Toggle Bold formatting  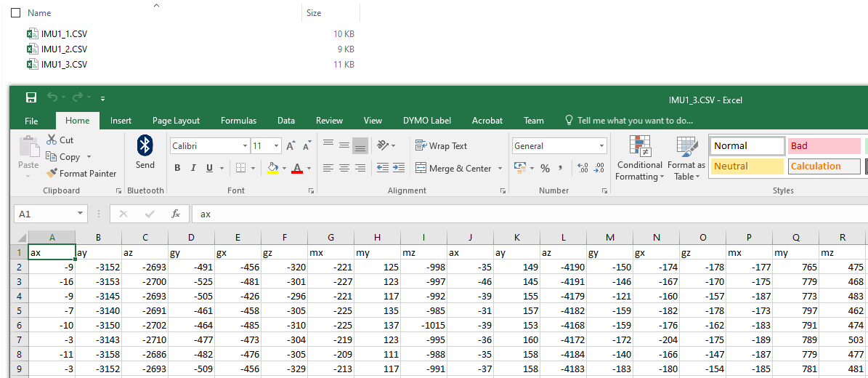point(177,169)
